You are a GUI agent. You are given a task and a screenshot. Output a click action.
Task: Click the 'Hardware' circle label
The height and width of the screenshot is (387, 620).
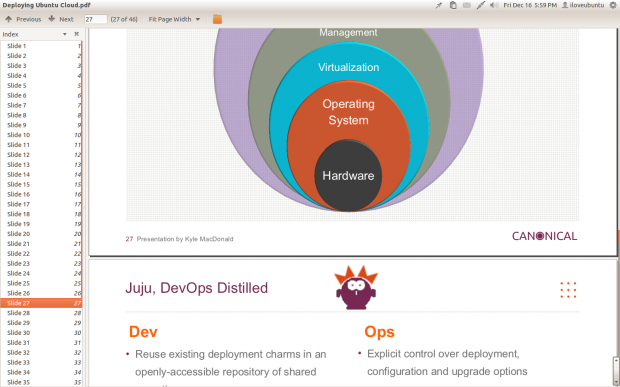pyautogui.click(x=348, y=176)
